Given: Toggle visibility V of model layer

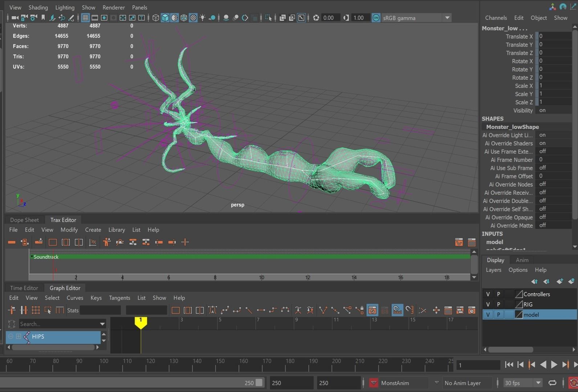Looking at the screenshot, I should 488,315.
